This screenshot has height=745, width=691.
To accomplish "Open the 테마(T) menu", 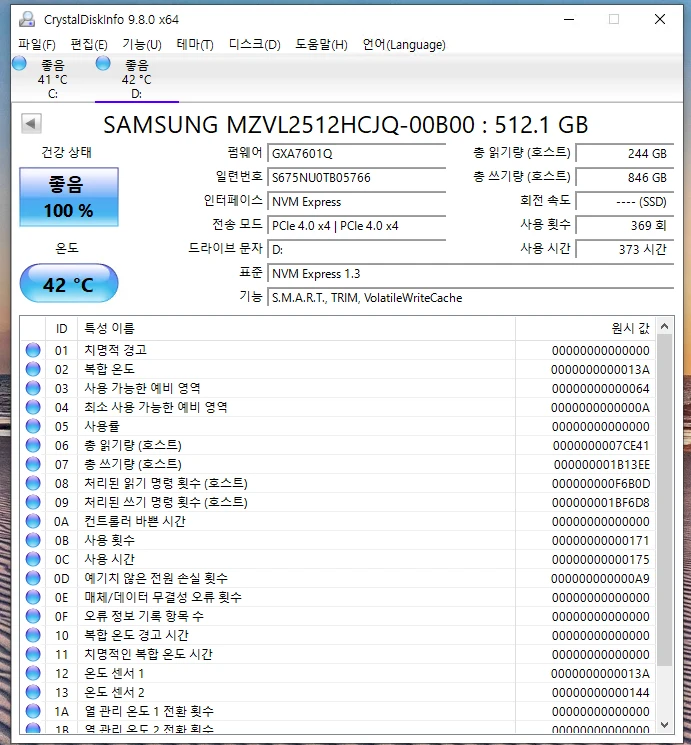I will pyautogui.click(x=195, y=45).
